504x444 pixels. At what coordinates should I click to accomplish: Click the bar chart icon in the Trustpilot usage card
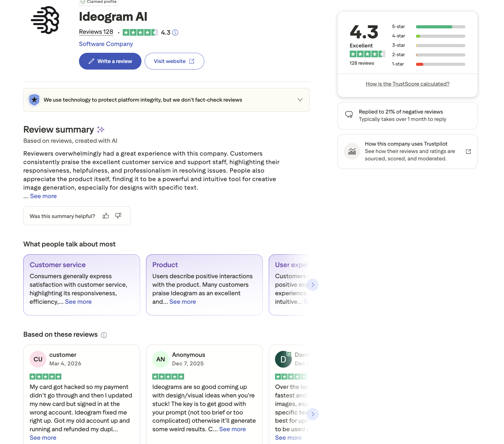352,151
